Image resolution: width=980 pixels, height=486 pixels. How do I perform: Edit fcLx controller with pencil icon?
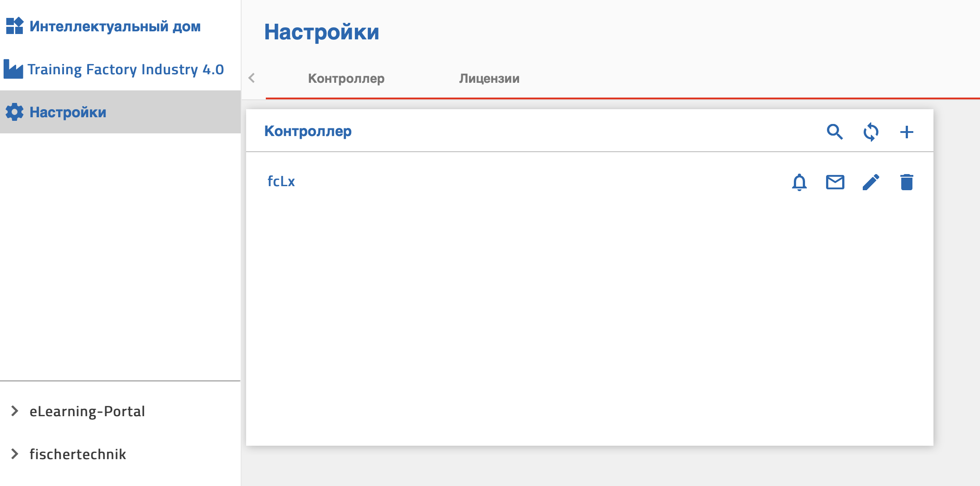point(871,182)
